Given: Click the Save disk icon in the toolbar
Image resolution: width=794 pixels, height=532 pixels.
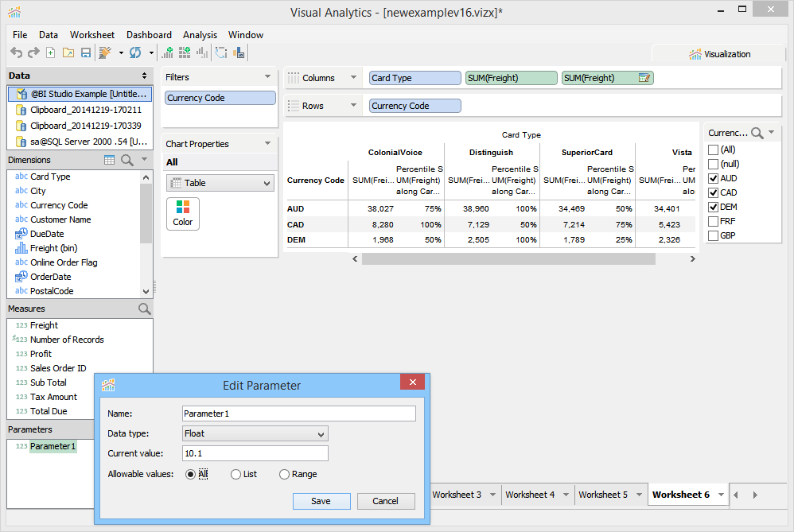Looking at the screenshot, I should (x=86, y=52).
